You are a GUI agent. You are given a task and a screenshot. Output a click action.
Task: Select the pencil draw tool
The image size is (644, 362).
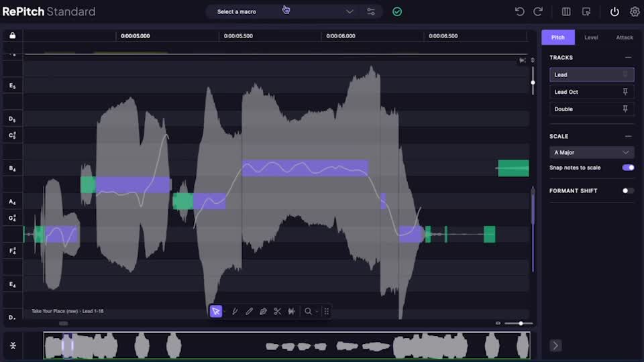pos(249,311)
